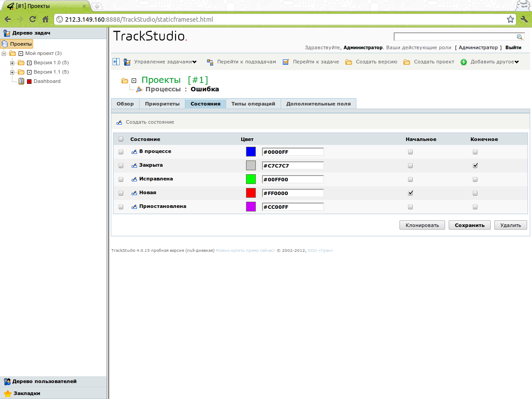This screenshot has width=532, height=399.
Task: Click the Версия 1.1 folder icon
Action: click(x=21, y=72)
